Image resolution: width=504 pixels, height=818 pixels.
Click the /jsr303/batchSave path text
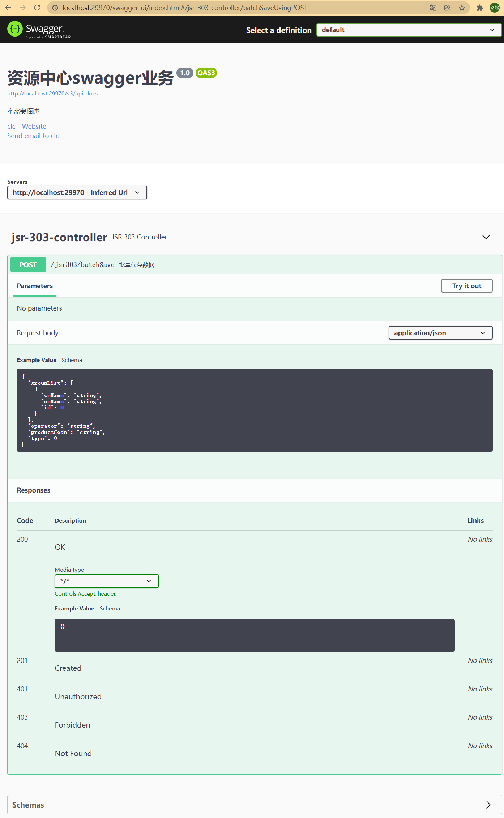coord(82,265)
